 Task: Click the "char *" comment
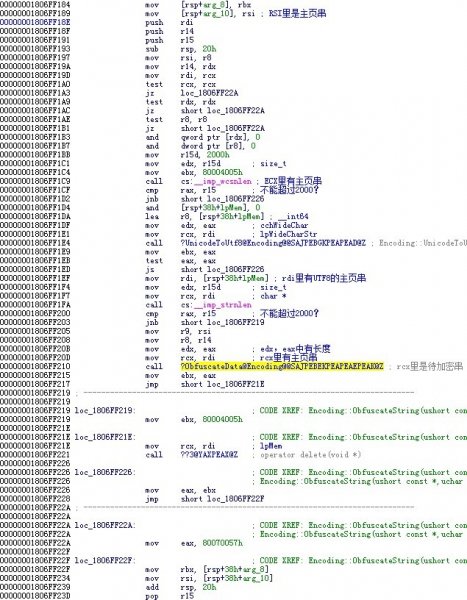click(x=271, y=296)
